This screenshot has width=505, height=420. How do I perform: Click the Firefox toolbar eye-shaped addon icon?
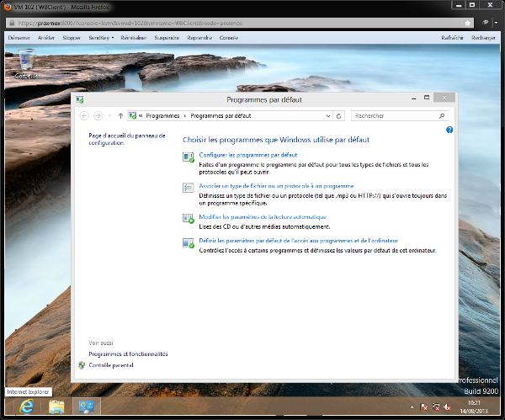point(485,23)
